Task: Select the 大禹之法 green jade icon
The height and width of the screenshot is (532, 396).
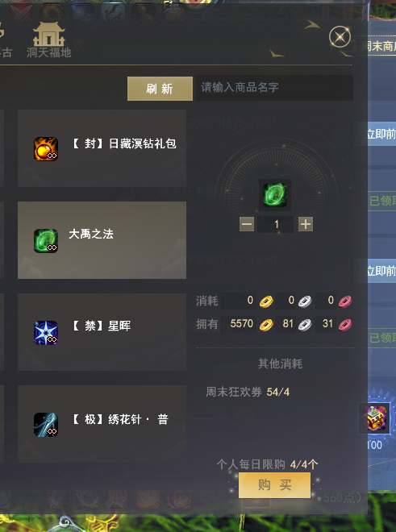Action: click(46, 240)
